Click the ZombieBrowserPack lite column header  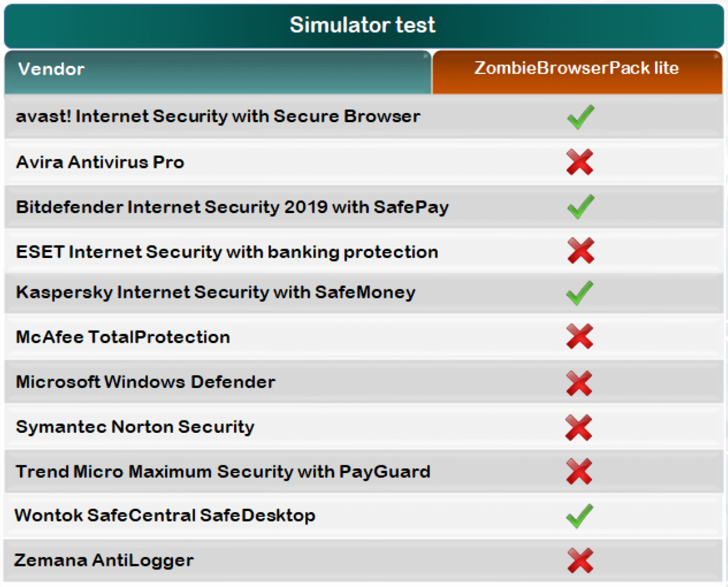pos(576,69)
